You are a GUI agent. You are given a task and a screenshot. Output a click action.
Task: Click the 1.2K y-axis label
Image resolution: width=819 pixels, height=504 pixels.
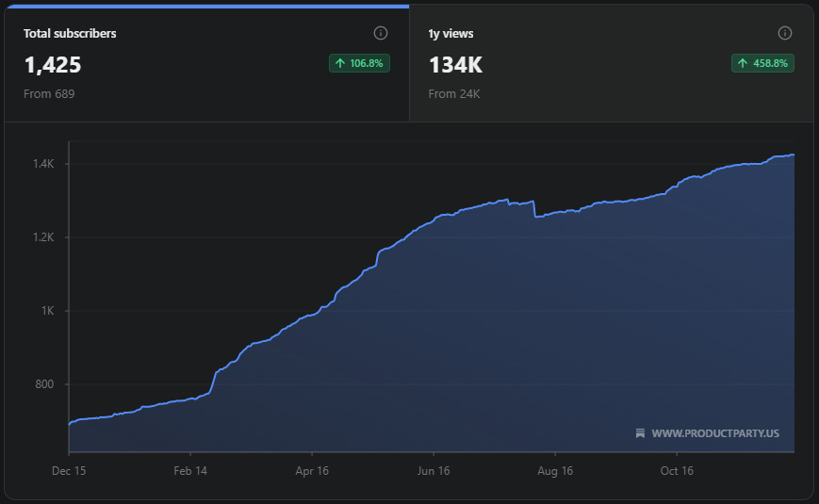click(43, 237)
